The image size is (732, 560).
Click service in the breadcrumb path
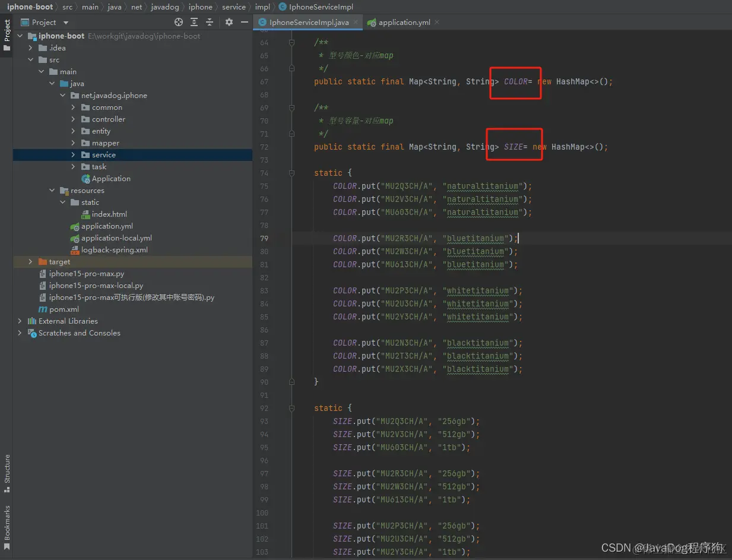[x=234, y=7]
